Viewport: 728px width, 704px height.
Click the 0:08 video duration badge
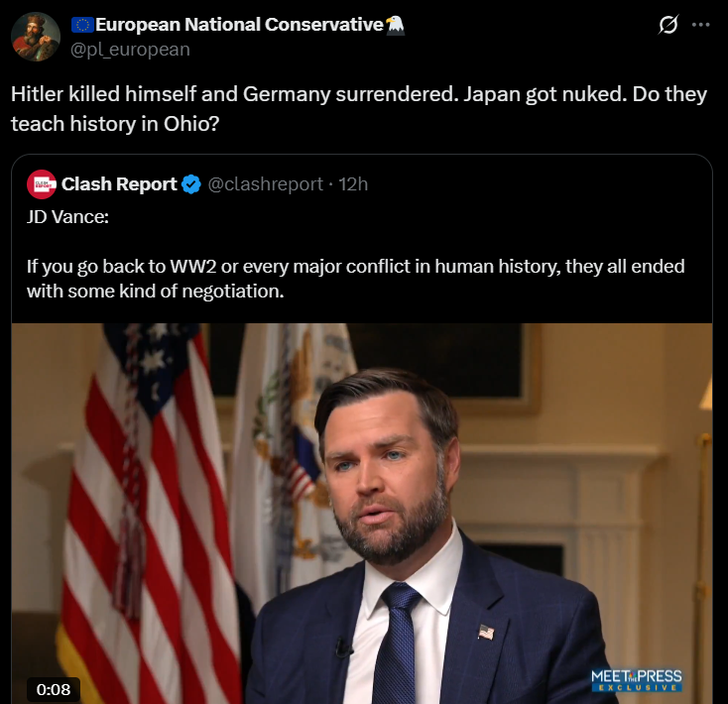click(54, 689)
